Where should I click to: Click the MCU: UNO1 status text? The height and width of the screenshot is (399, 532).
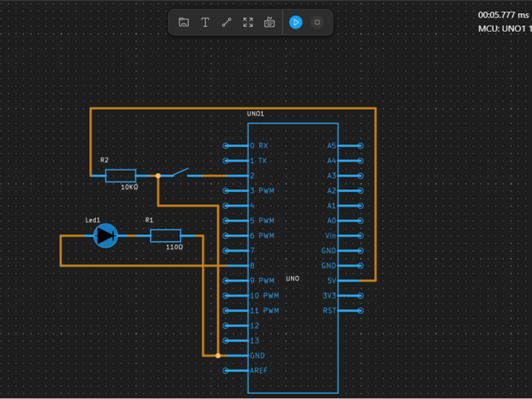[x=505, y=29]
